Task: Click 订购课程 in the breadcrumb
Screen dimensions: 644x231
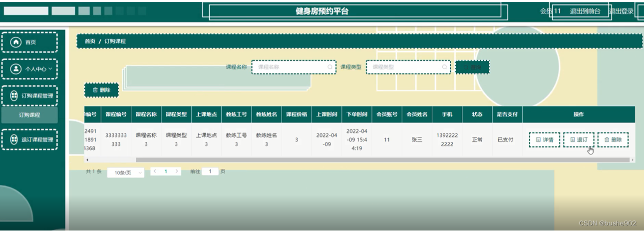Action: pyautogui.click(x=115, y=41)
